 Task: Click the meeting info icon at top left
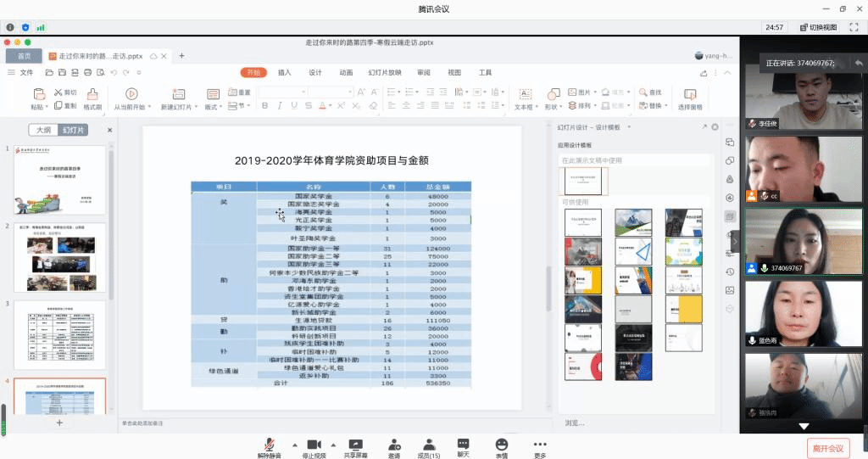point(10,27)
